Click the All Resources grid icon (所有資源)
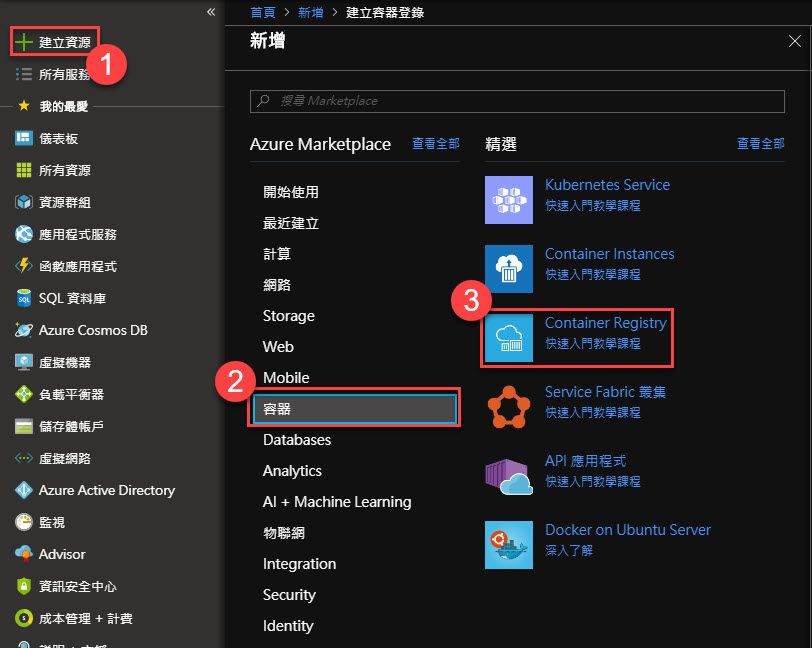 click(24, 170)
